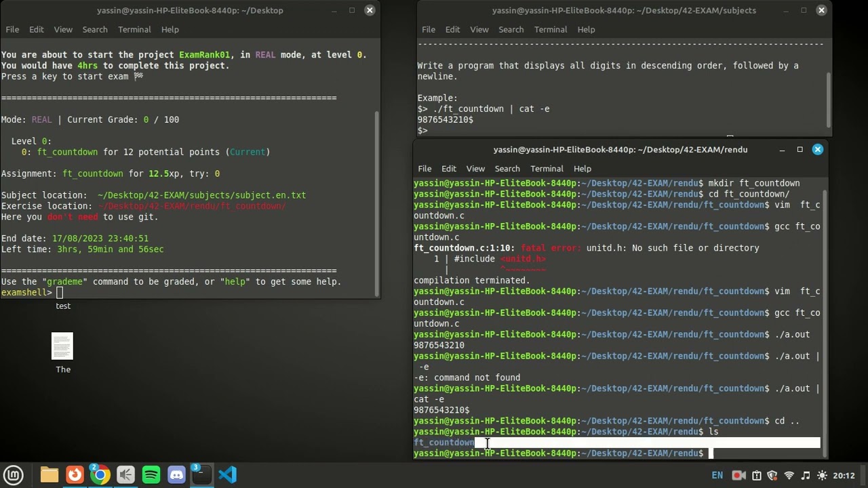Viewport: 868px width, 488px height.
Task: Click the ft_countdown directory listing output
Action: [444, 443]
